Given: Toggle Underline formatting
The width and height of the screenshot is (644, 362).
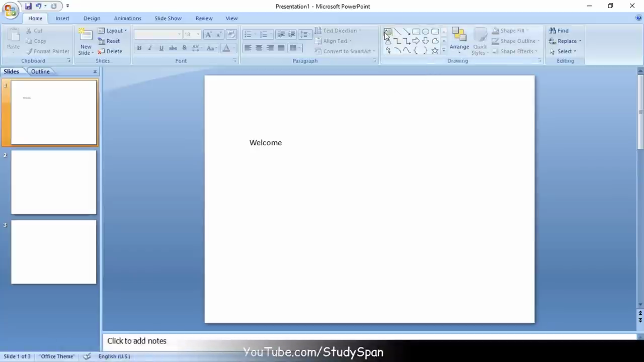Looking at the screenshot, I should point(161,48).
